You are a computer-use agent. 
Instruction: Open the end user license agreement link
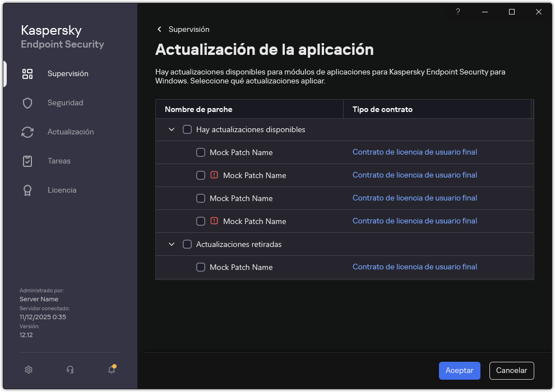point(414,152)
